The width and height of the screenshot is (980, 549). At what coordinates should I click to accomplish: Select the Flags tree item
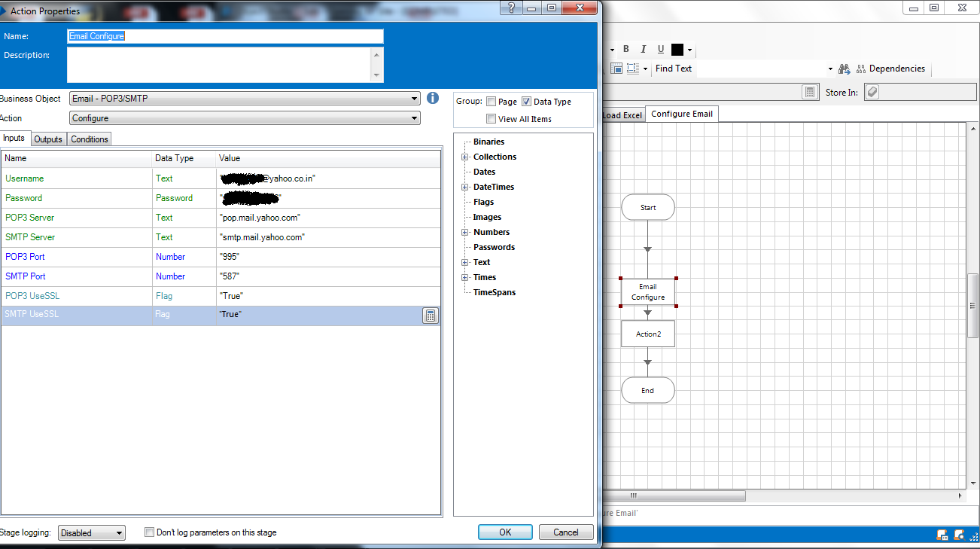tap(483, 202)
